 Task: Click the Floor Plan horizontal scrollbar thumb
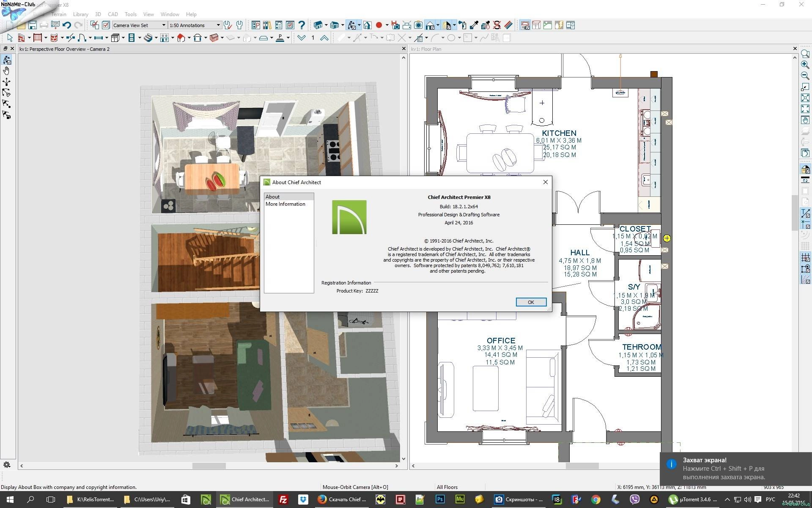click(582, 466)
